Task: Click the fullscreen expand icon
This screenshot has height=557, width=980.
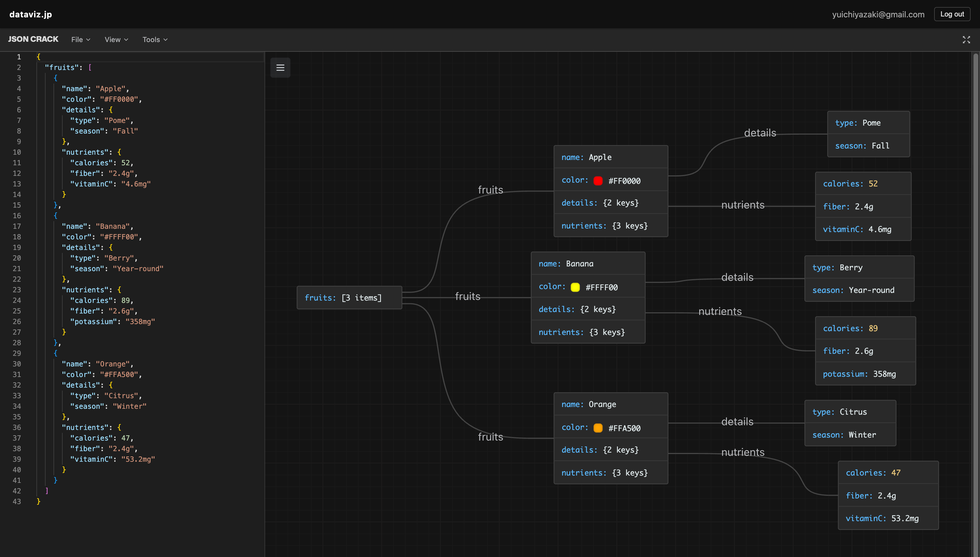Action: (966, 40)
